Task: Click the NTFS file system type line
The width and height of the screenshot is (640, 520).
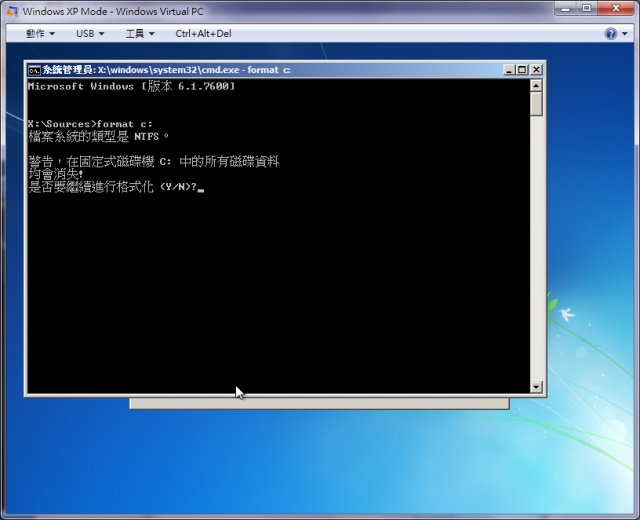Action: [x=98, y=136]
